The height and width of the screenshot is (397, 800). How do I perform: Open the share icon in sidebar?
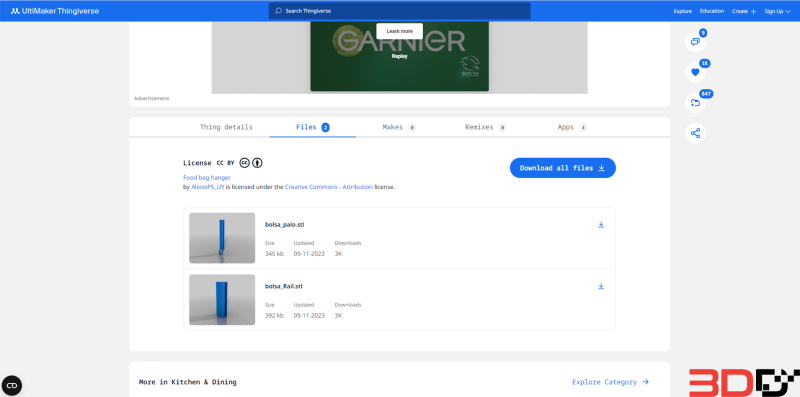(x=695, y=134)
